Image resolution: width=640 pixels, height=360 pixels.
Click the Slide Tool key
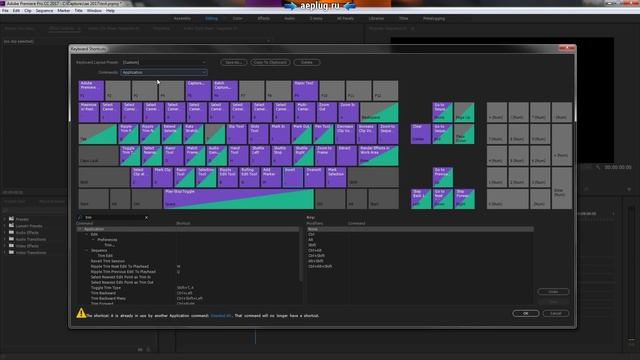click(258, 134)
